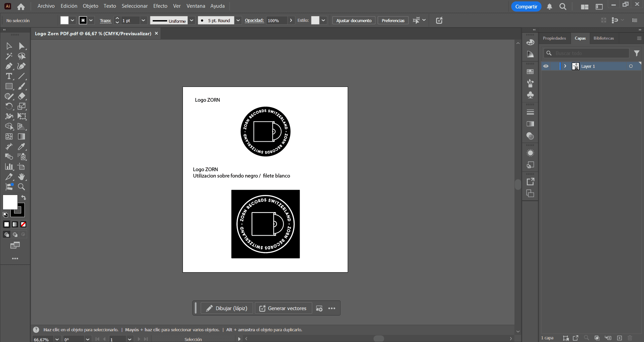This screenshot has height=342, width=644.
Task: Select the Scale tool
Action: (x=22, y=106)
